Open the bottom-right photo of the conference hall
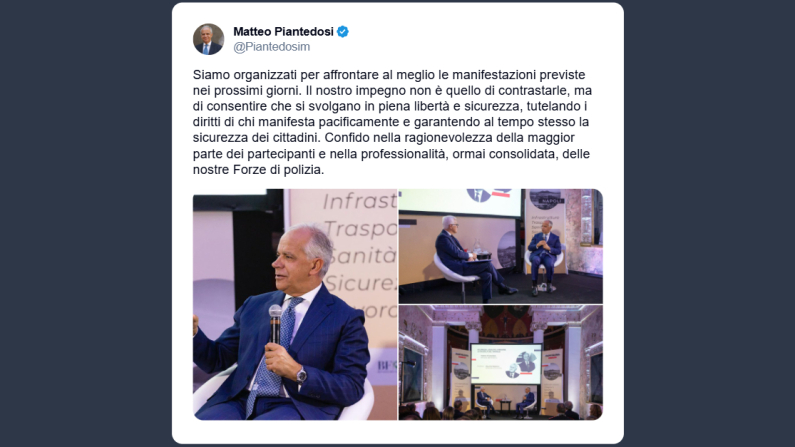 (x=501, y=363)
